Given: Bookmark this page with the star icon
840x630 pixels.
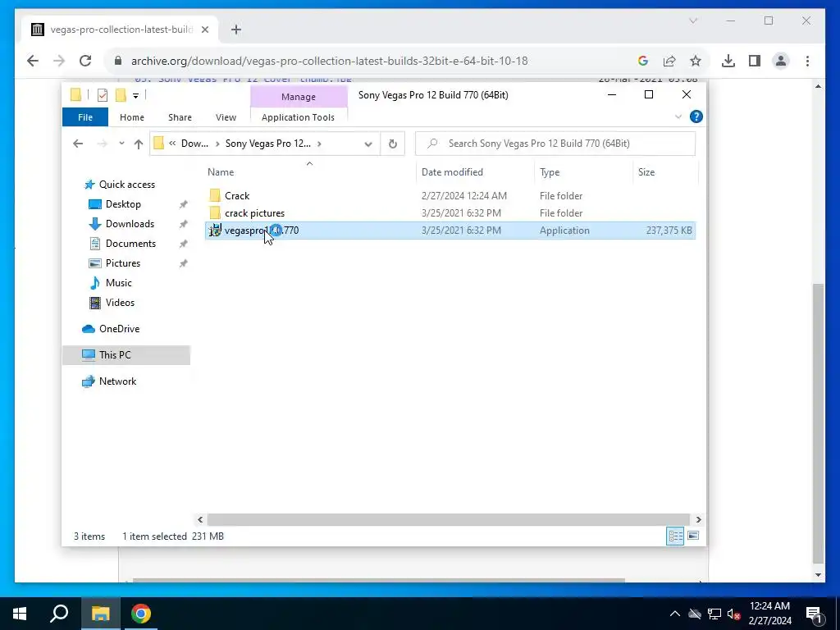Looking at the screenshot, I should pyautogui.click(x=696, y=61).
